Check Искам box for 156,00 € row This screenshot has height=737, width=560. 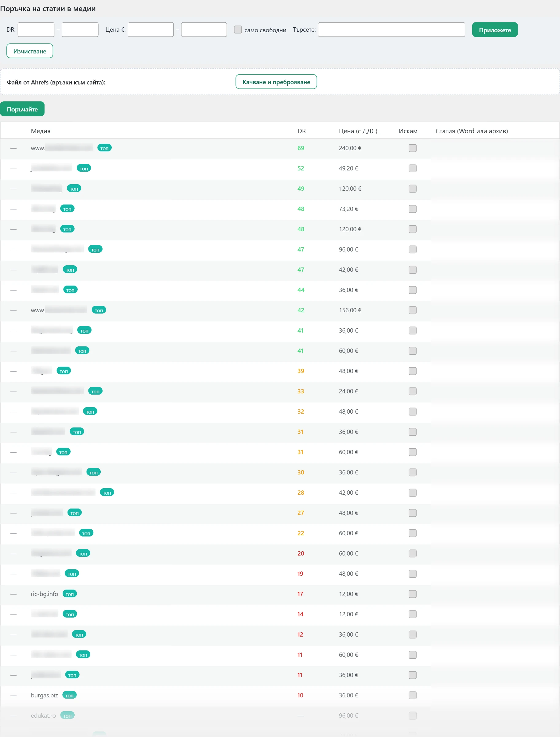(412, 310)
